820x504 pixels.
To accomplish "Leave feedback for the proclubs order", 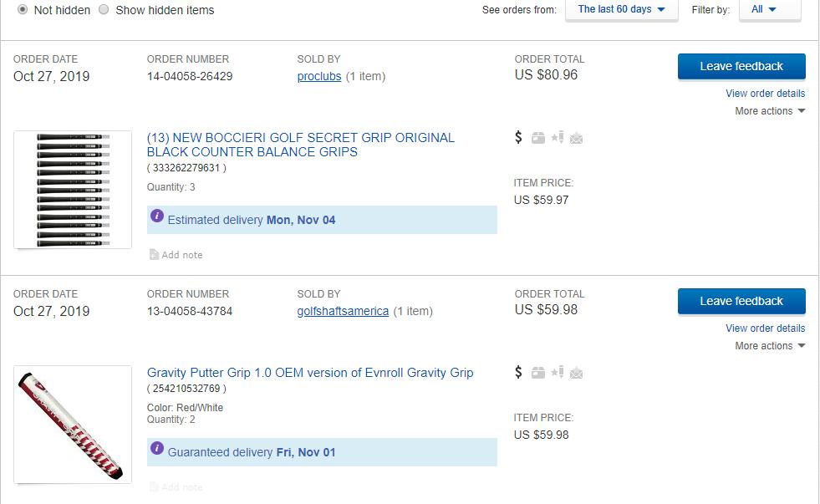I will (741, 66).
